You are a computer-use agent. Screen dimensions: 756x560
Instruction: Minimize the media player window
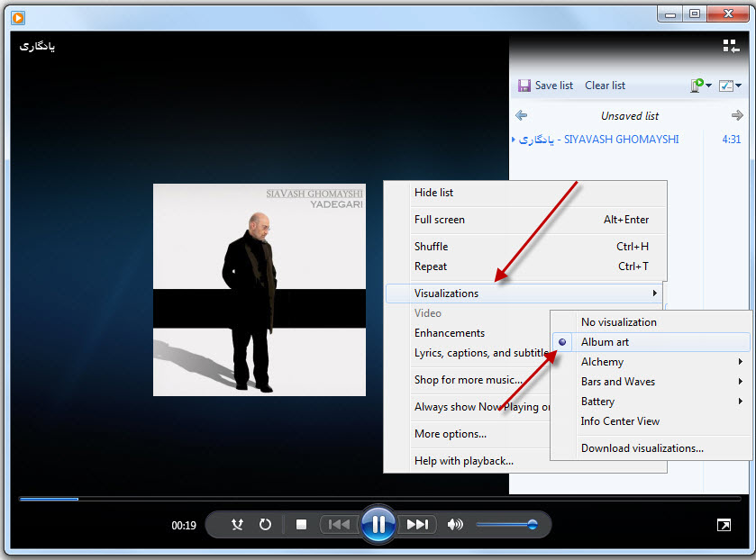pyautogui.click(x=670, y=14)
